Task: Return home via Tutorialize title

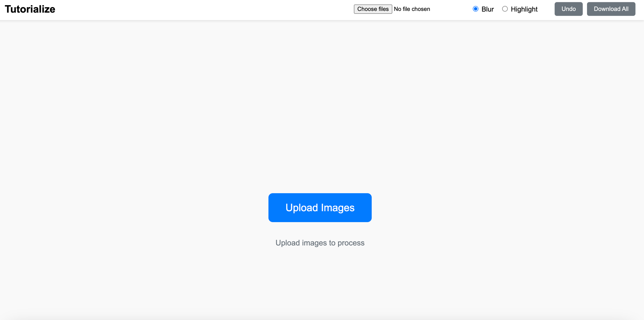Action: coord(31,9)
